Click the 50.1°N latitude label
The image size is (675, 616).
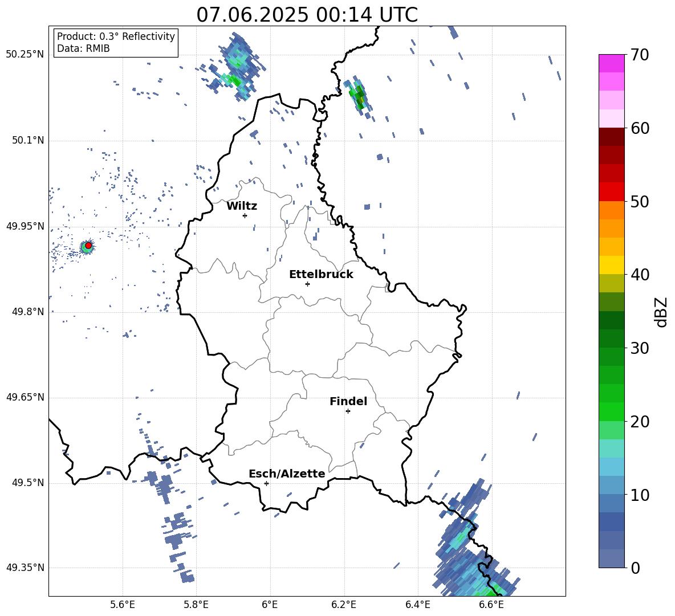[28, 140]
